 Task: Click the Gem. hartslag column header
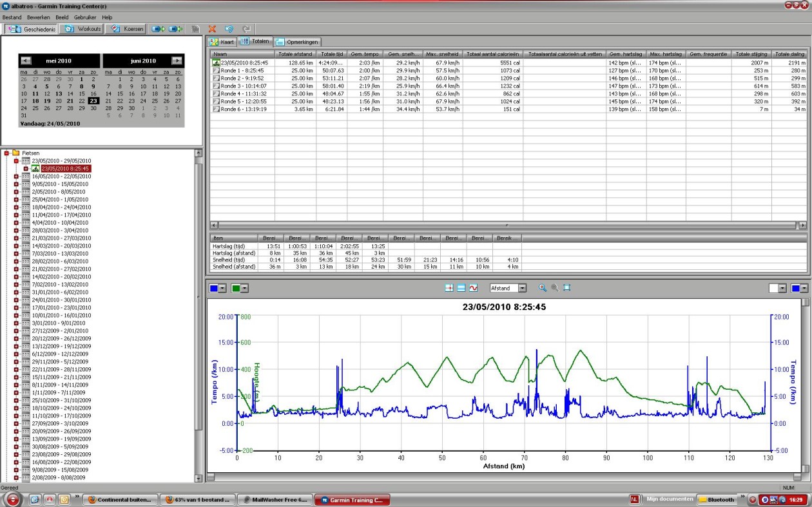coord(626,54)
